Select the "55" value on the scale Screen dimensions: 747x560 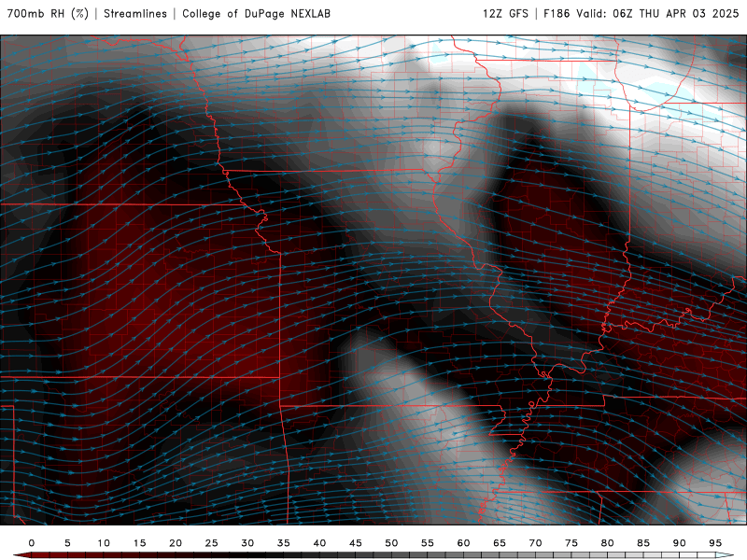(428, 543)
